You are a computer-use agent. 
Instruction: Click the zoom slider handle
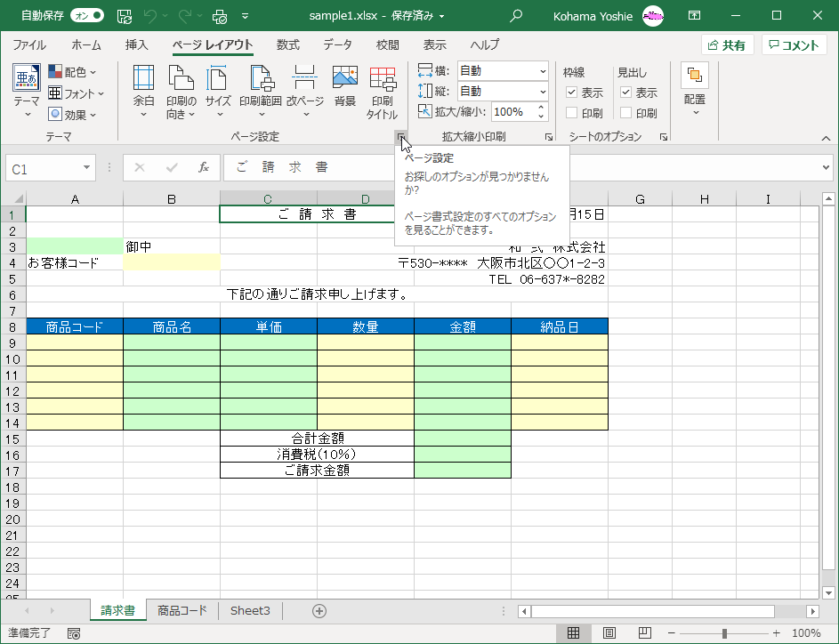click(724, 633)
